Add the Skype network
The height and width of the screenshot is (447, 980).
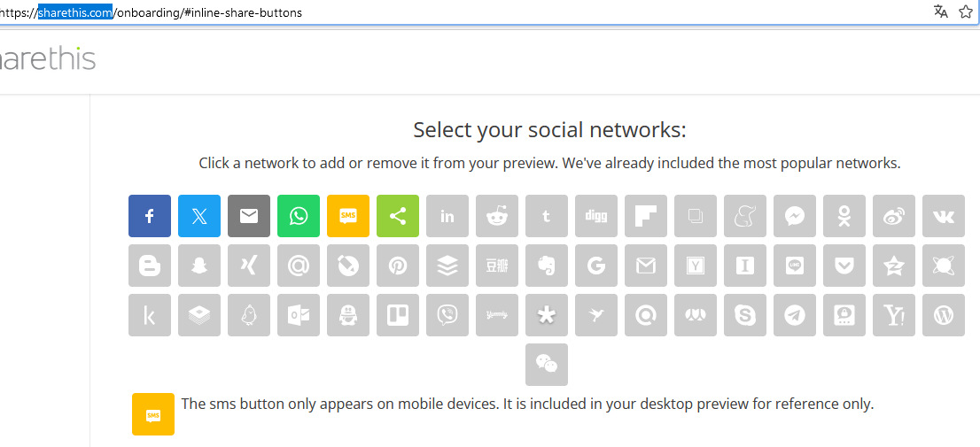(x=745, y=315)
